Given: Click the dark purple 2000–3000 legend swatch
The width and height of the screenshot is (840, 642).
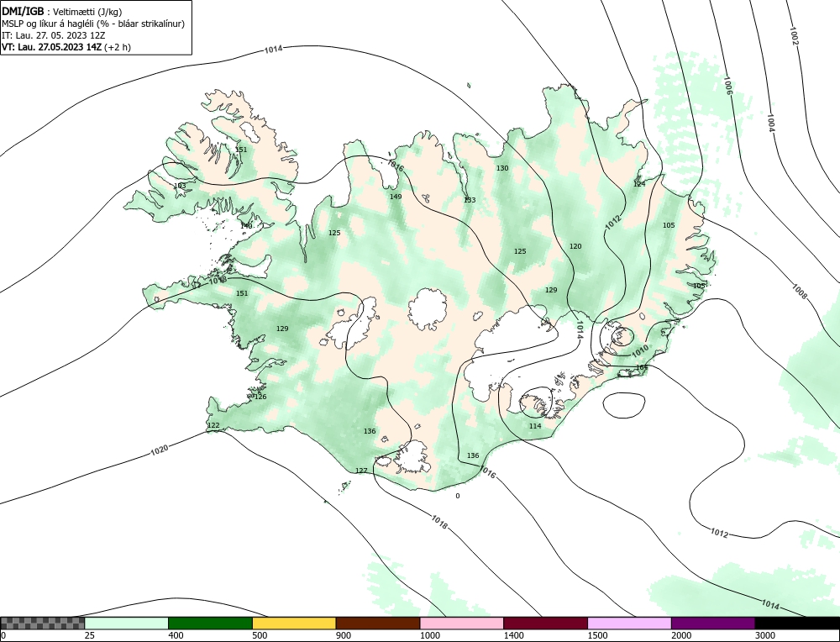Looking at the screenshot, I should [713, 623].
